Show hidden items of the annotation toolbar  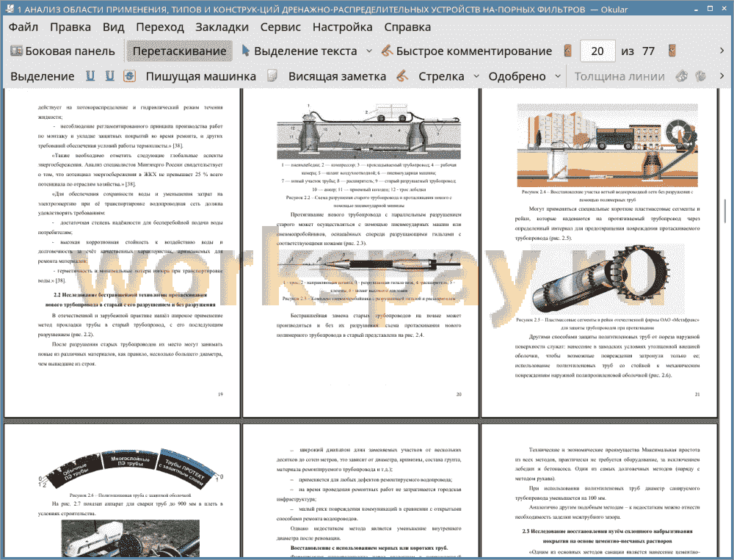point(722,76)
